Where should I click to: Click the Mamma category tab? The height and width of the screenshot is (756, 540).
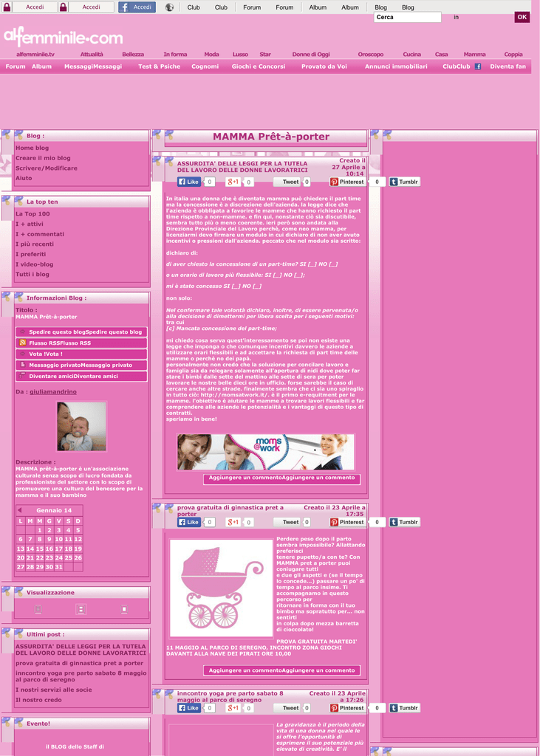pos(474,54)
